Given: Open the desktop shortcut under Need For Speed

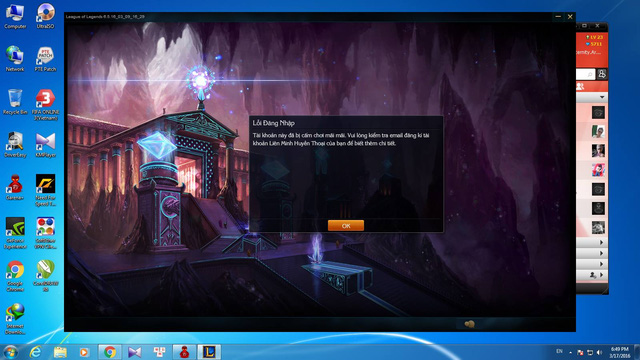Looking at the screenshot, I should (x=45, y=233).
